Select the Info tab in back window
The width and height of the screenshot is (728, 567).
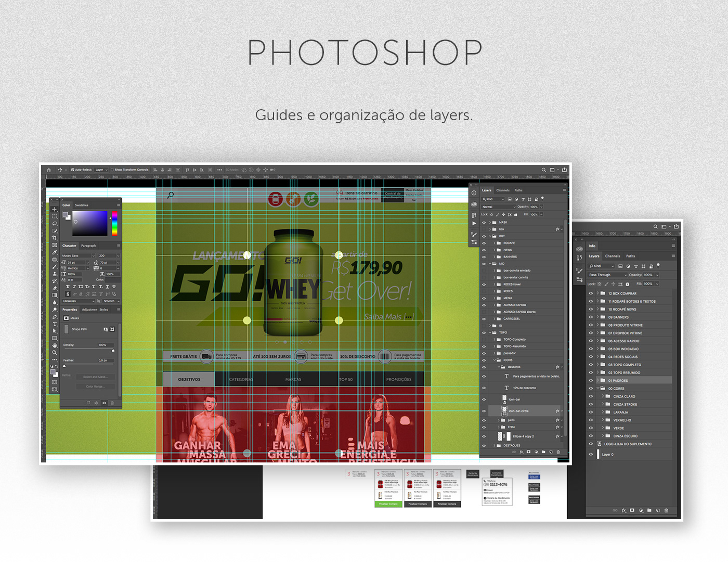tap(592, 246)
